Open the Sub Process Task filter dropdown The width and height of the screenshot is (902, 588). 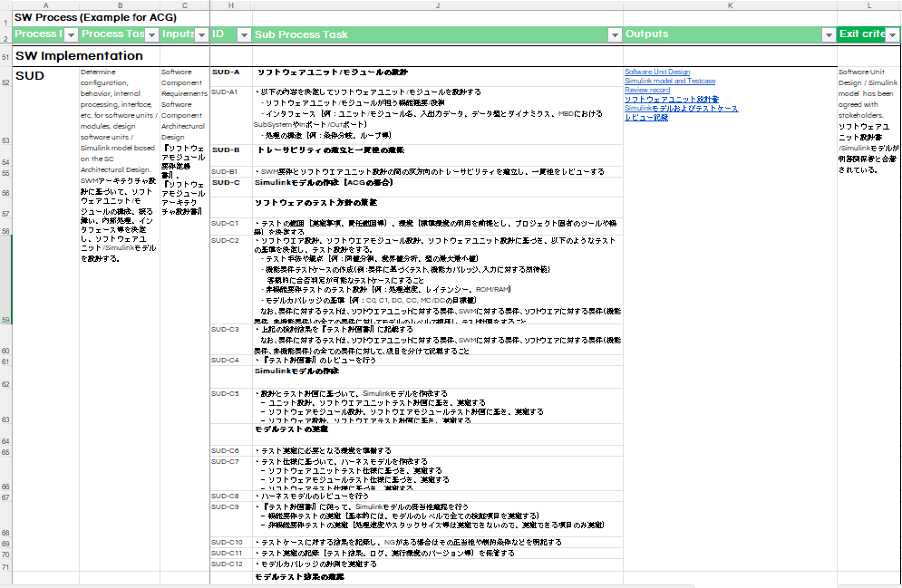point(614,34)
